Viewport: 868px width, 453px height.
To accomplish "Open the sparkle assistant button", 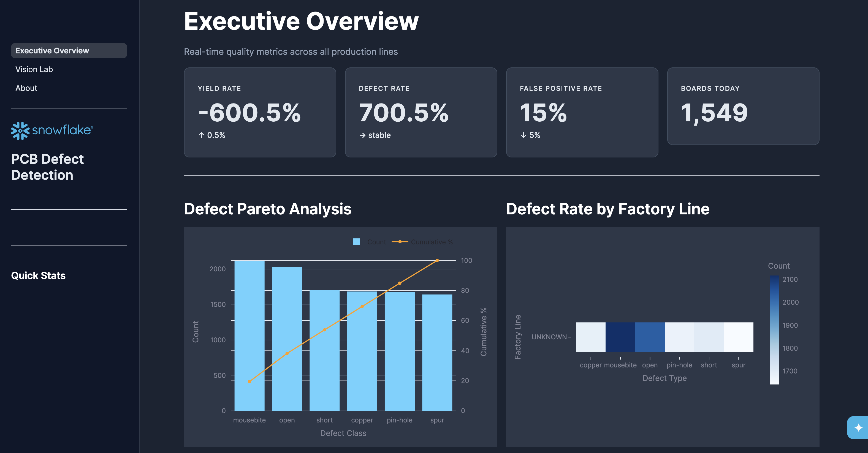I will (858, 428).
